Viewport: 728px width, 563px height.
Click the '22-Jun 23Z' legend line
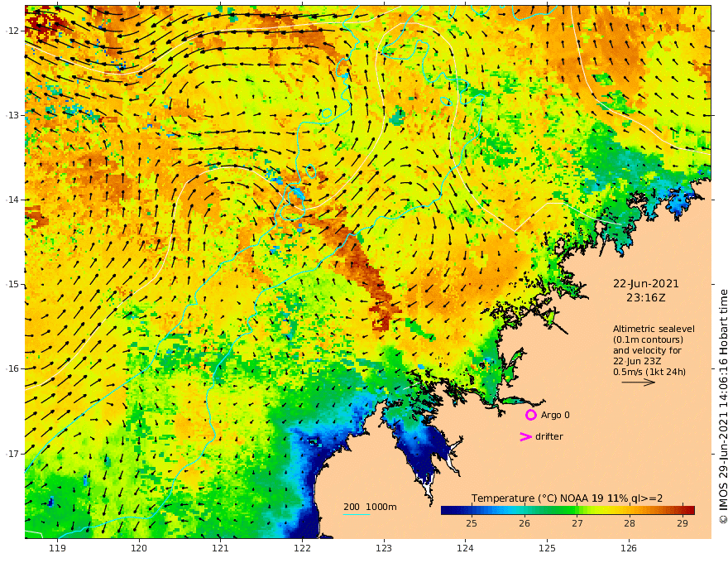point(637,361)
